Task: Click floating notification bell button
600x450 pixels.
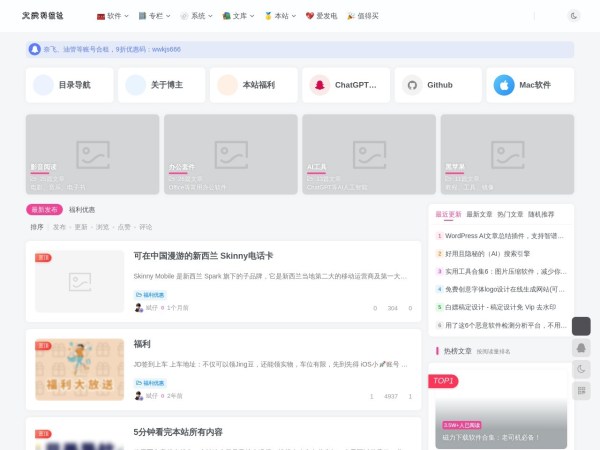Action: 581,348
